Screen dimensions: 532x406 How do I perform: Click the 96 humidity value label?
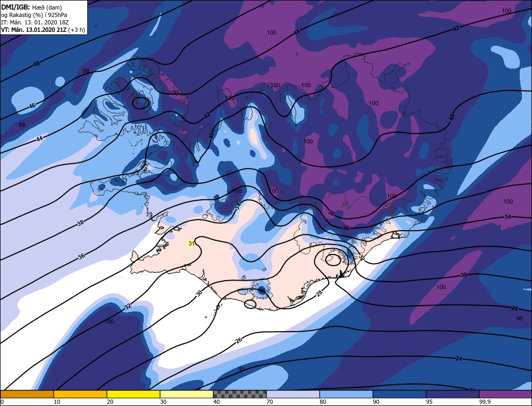[519, 318]
